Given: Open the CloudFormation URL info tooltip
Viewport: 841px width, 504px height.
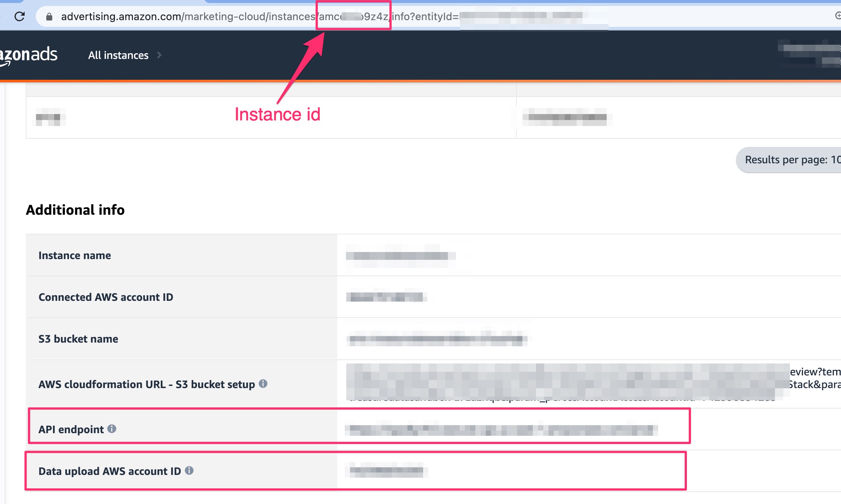Looking at the screenshot, I should 264,384.
